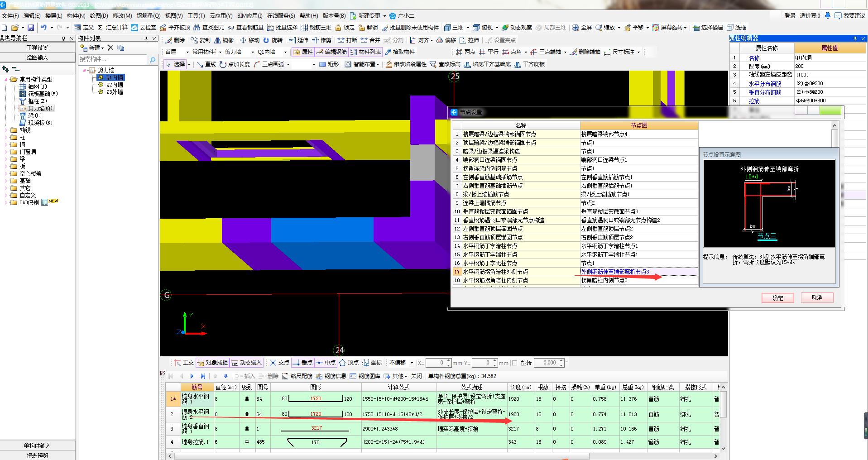Open 钢筋图库 rebar library

tap(365, 376)
